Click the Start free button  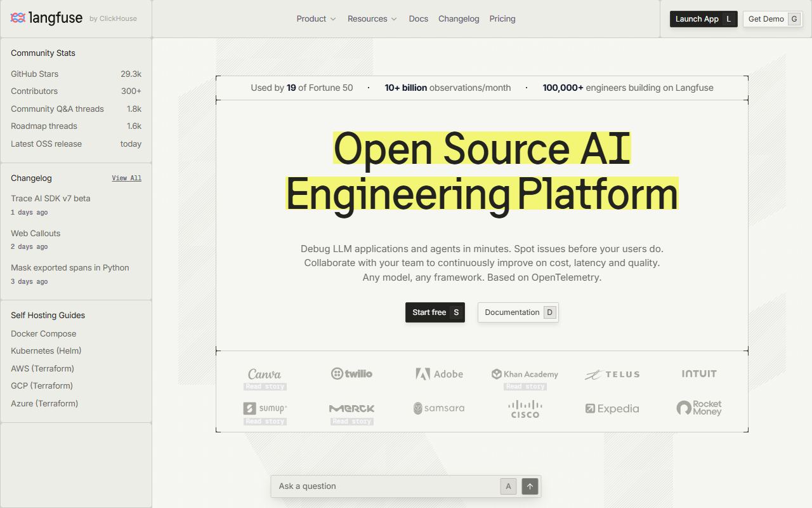[435, 312]
